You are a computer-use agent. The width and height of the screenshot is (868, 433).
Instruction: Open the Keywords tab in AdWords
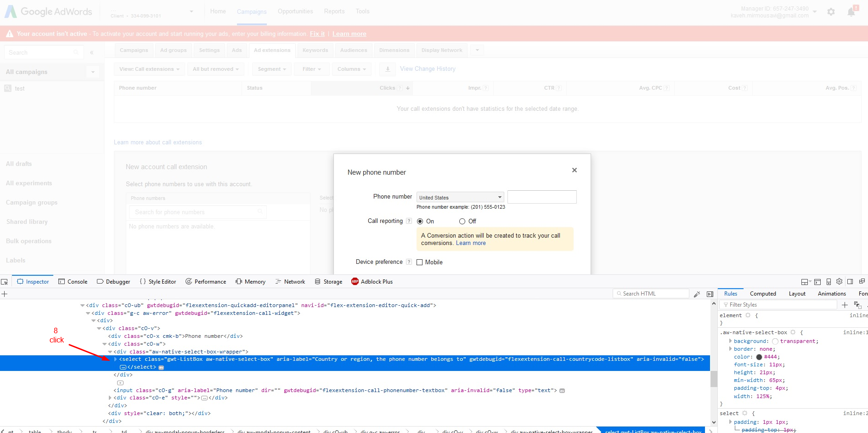pos(316,50)
